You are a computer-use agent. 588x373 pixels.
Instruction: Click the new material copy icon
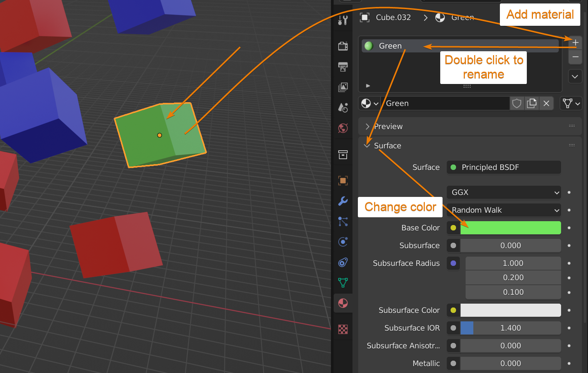pos(531,103)
